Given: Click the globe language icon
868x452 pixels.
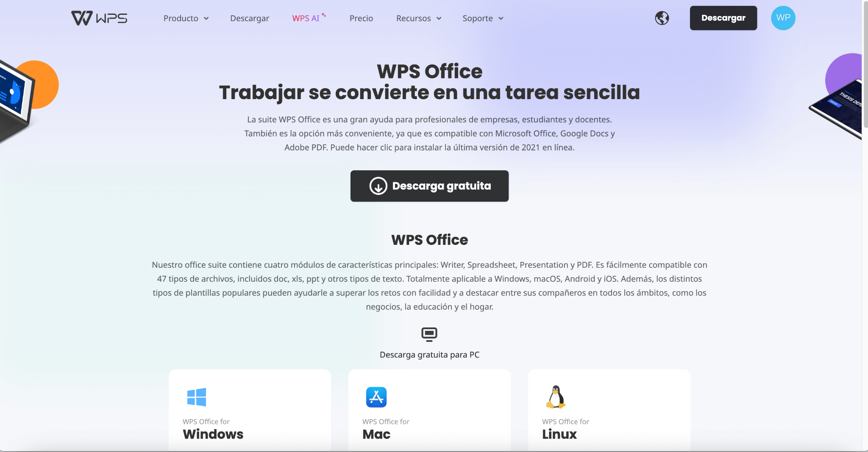Looking at the screenshot, I should pyautogui.click(x=662, y=18).
